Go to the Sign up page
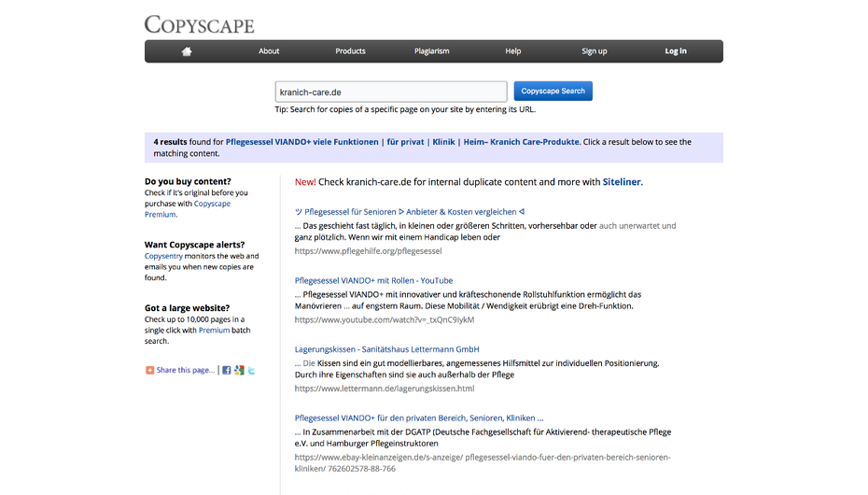868x495 pixels. (594, 51)
